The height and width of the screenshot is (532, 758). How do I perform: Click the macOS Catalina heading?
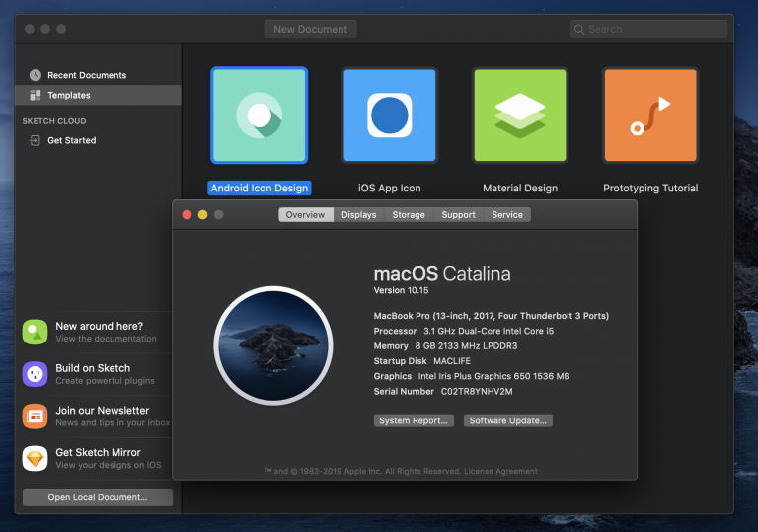442,274
